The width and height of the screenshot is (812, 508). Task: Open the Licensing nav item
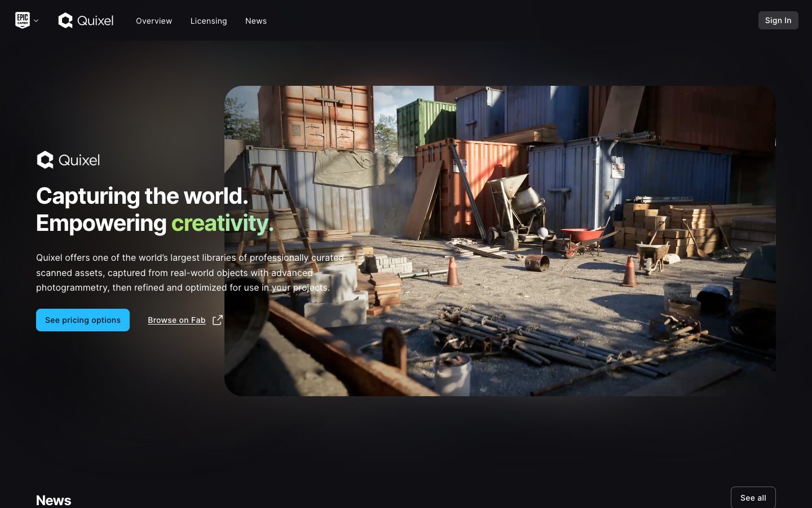pos(209,21)
